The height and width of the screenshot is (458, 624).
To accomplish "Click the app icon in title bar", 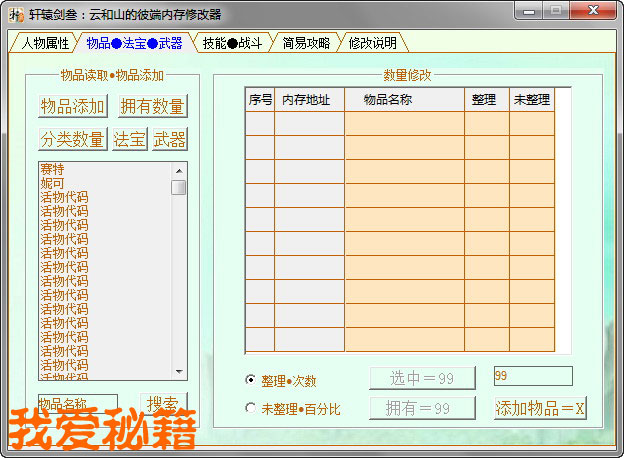I will [x=16, y=14].
